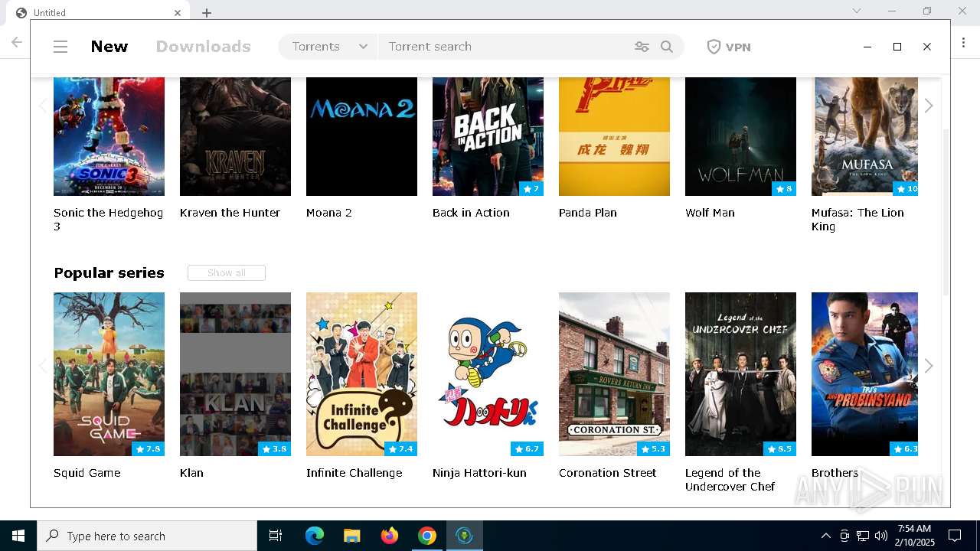Click the Ninja Hattori-kun title text
Viewport: 980px width, 551px height.
point(479,473)
